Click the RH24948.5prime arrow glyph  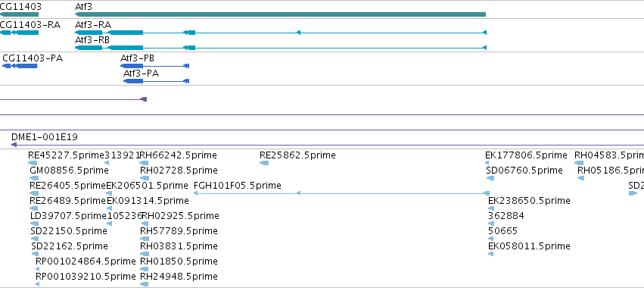144,284
